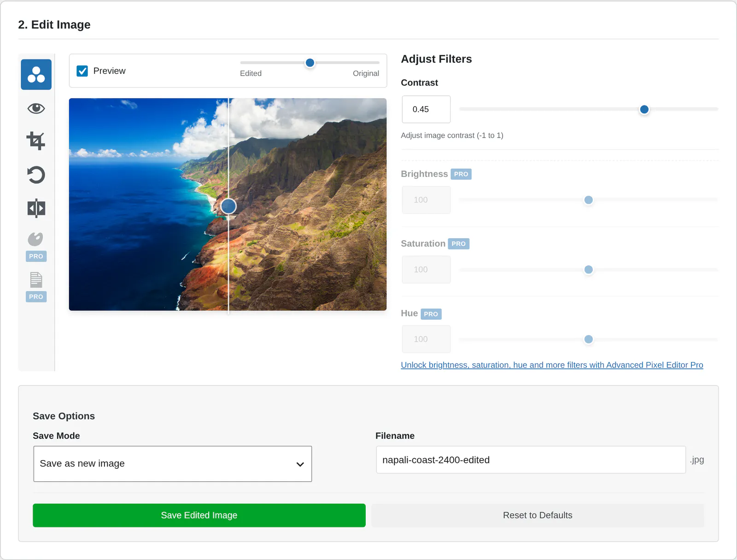Toggle the Preview checkbox
The image size is (737, 560).
82,71
